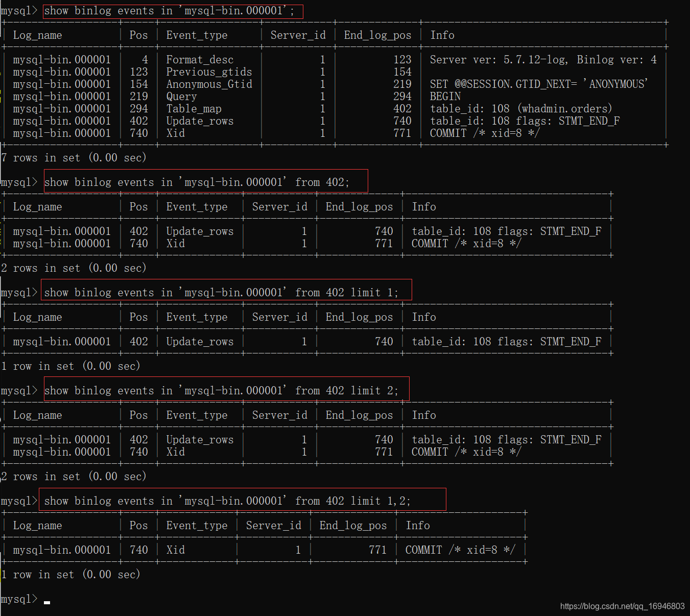
Task: Select the 'Anonymous_Gtid' event type cell
Action: click(209, 84)
